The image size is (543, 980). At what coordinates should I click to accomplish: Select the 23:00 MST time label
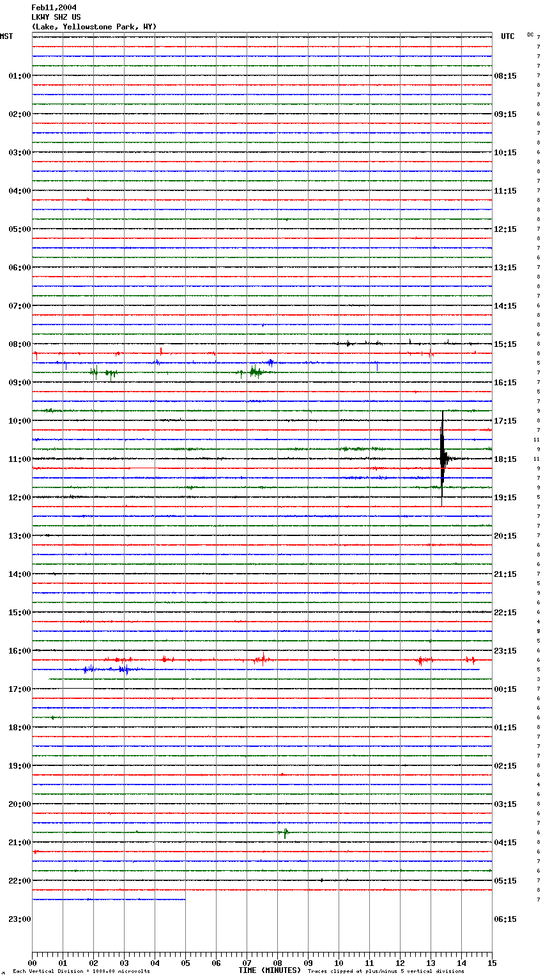[19, 919]
